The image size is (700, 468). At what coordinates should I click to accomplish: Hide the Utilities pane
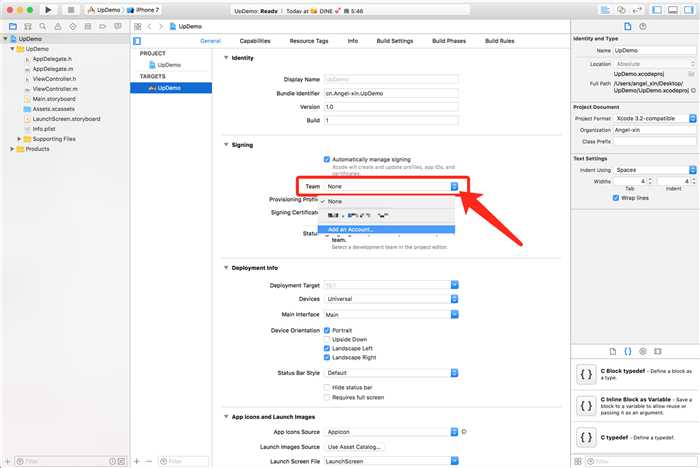tap(688, 10)
